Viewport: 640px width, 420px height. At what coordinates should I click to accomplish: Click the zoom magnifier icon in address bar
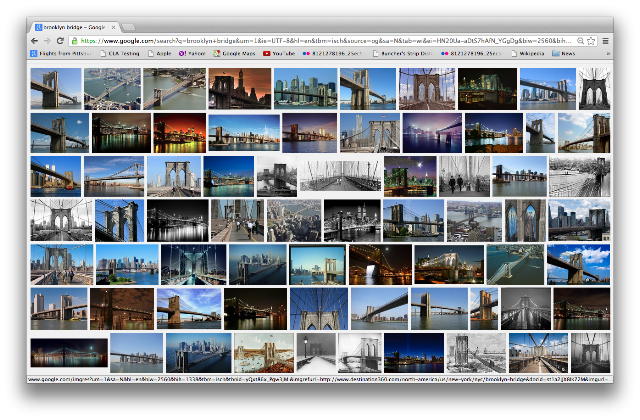pyautogui.click(x=580, y=41)
